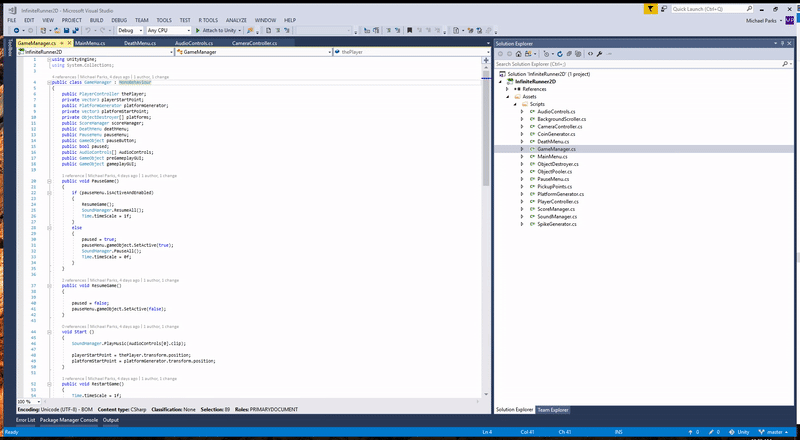Viewport: 800px width, 440px height.
Task: Switch to the DeathMenu.cs tab
Action: [139, 44]
